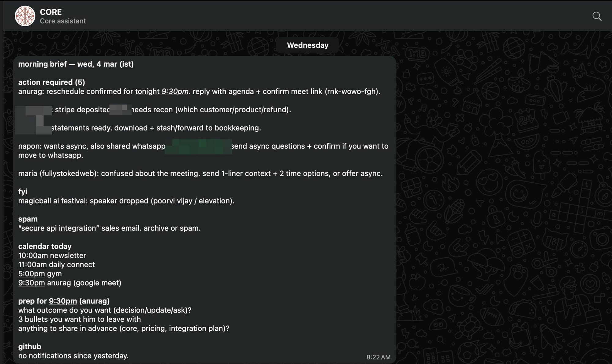Screen dimensions: 612x364
Task: Click the Wednesday date chip
Action: pos(308,45)
